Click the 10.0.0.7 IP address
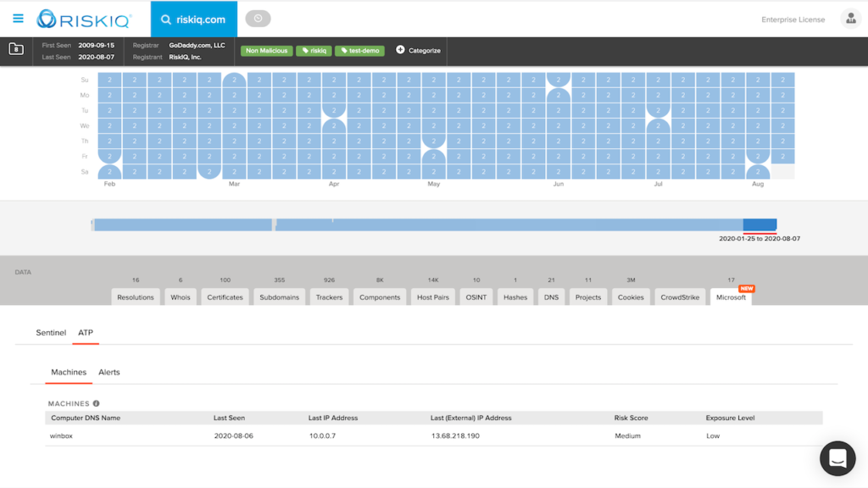 coord(322,436)
